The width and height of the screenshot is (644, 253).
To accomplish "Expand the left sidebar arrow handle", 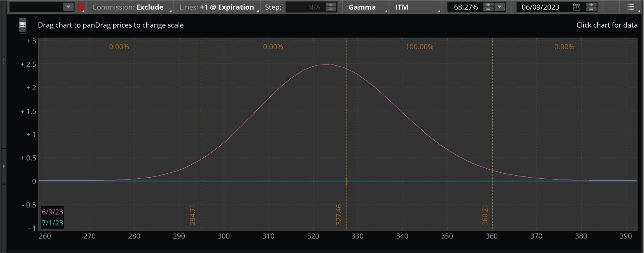I will point(4,166).
